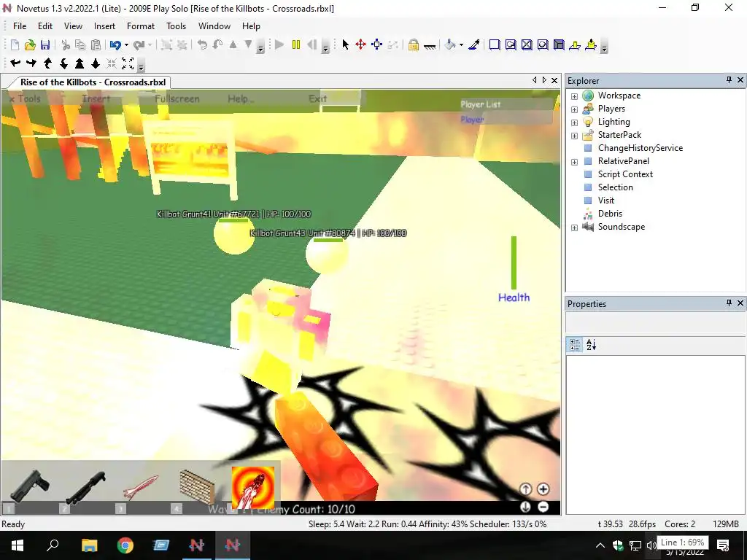Click the in-game Exit button
The width and height of the screenshot is (747, 560).
318,98
